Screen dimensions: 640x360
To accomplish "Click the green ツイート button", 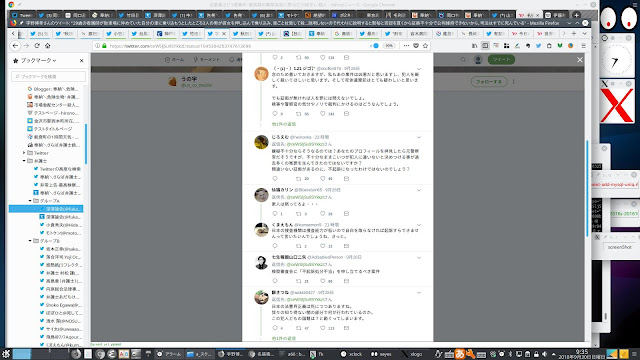I will pyautogui.click(x=501, y=60).
